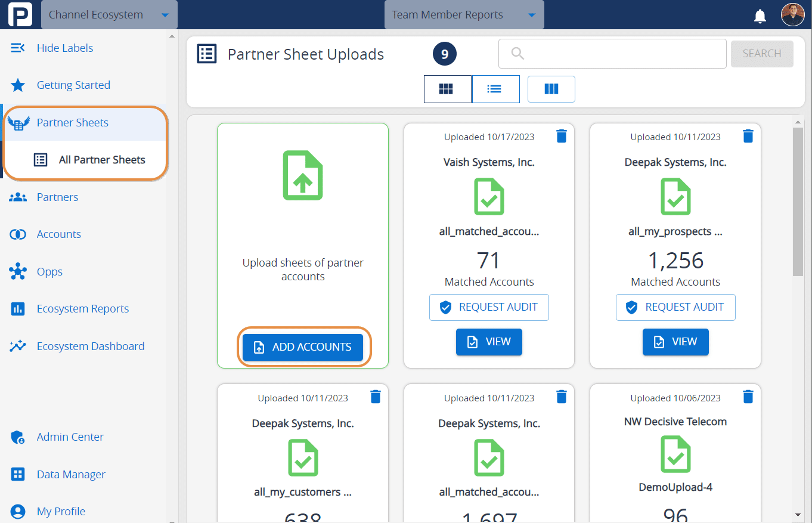Switch to the list view layout
The width and height of the screenshot is (812, 523).
tap(496, 89)
